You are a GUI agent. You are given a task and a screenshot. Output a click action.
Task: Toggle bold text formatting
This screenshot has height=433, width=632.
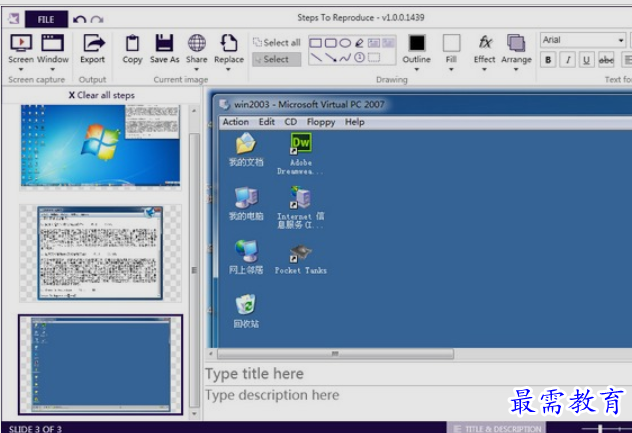[548, 60]
